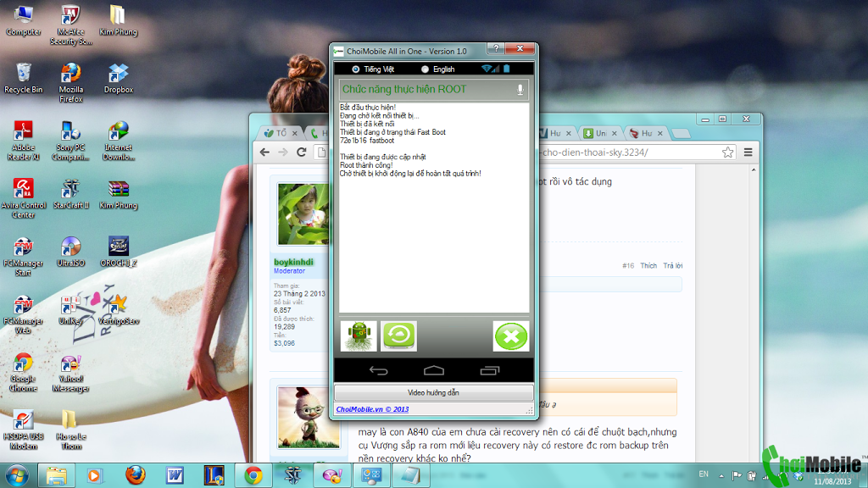This screenshot has width=868, height=488.
Task: Click the Video hướng dẫn button
Action: 433,393
